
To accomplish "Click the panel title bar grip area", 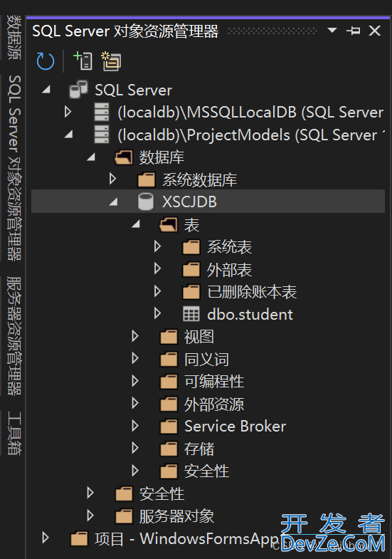I will click(x=272, y=31).
